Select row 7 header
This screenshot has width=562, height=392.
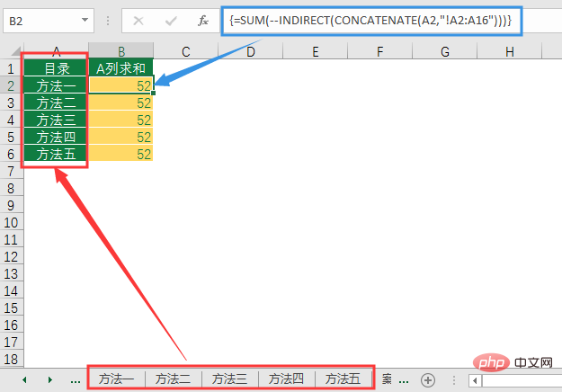pos(11,171)
